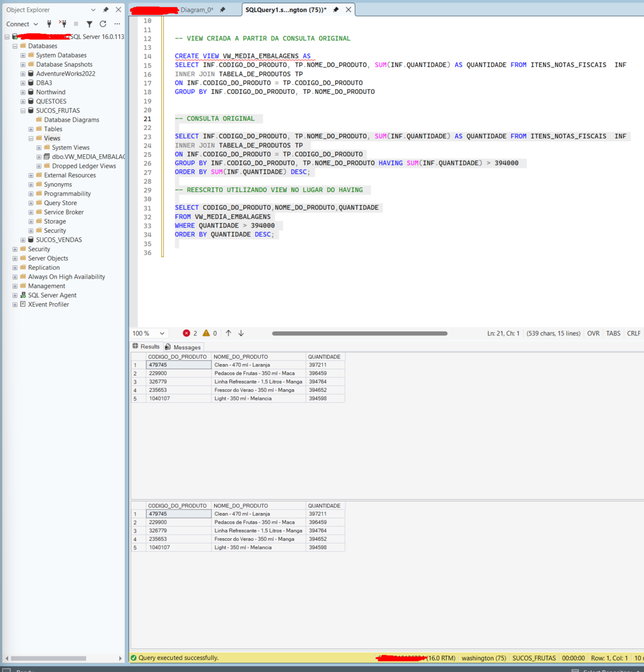Viewport: 644px width, 672px height.
Task: Click the yellow warnings indicator icon
Action: pos(206,333)
